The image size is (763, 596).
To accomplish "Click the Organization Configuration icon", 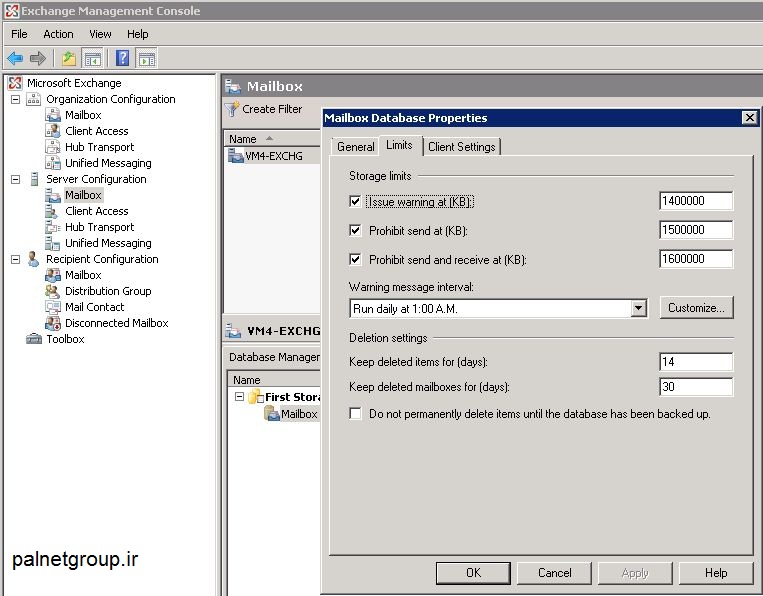I will tap(34, 99).
